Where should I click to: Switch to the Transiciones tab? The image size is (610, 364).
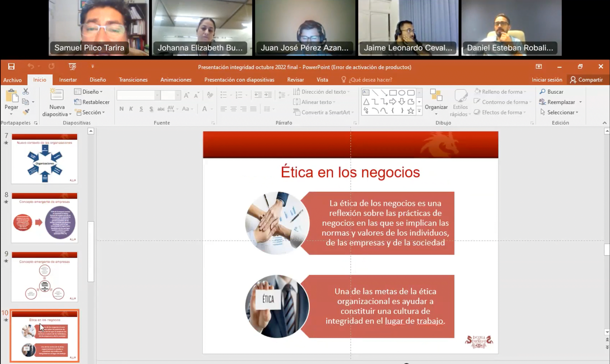[133, 80]
